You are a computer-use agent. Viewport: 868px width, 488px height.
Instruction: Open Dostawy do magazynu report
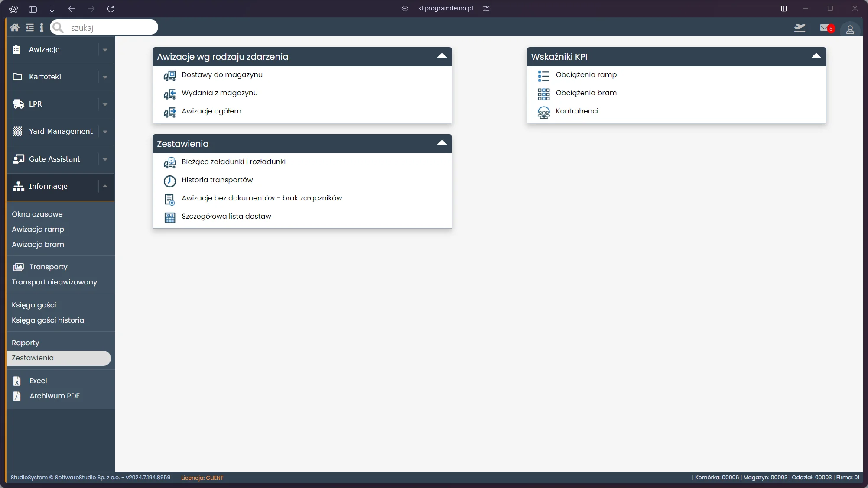click(x=222, y=75)
